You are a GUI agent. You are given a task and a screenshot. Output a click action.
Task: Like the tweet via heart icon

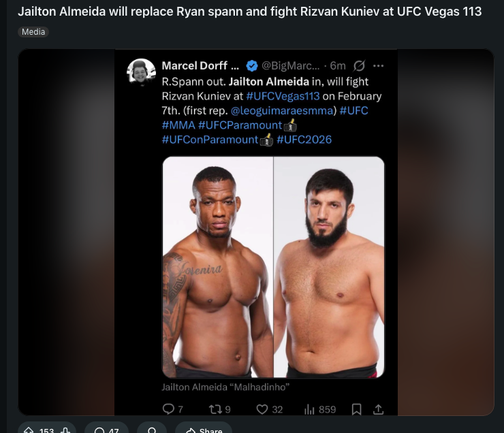point(262,409)
